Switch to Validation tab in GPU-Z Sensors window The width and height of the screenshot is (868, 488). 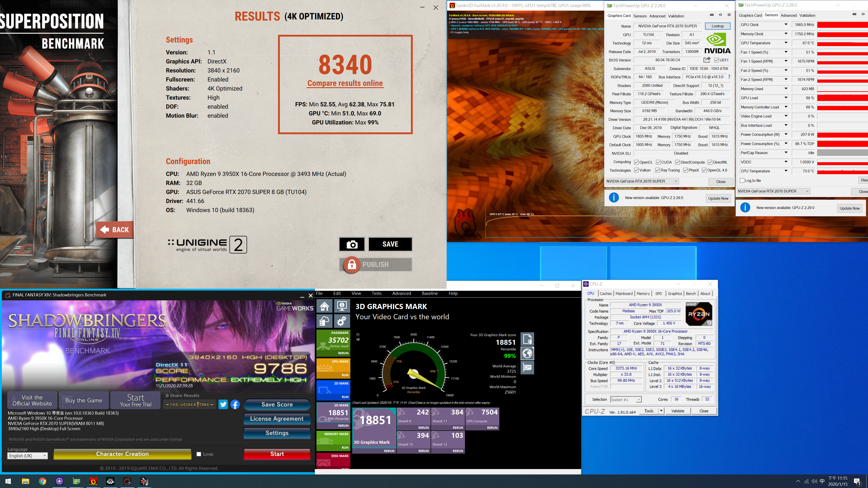[x=807, y=15]
